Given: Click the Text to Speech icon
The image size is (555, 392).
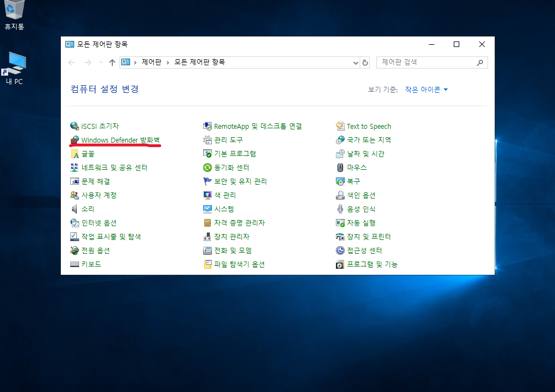Looking at the screenshot, I should (340, 126).
